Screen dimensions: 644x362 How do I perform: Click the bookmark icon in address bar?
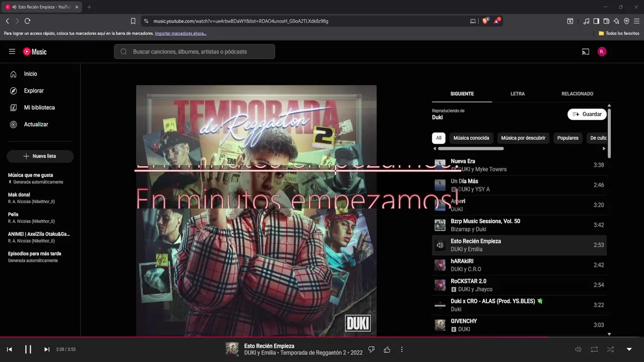[133, 21]
